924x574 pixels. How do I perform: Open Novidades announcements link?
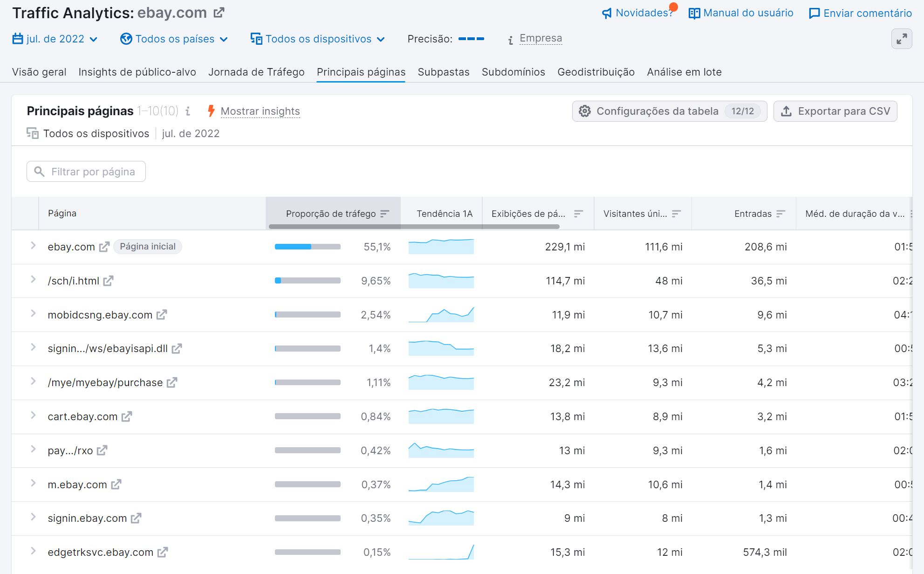point(644,13)
